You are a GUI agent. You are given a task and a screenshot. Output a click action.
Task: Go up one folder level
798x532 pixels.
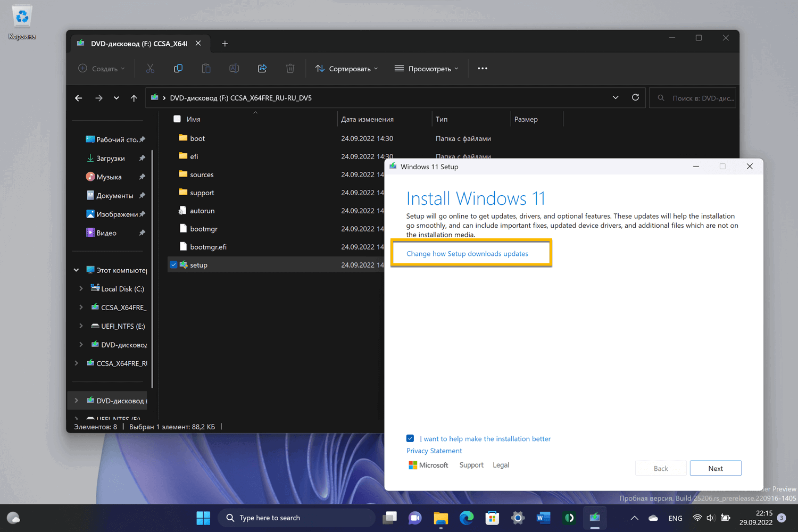[x=134, y=98]
